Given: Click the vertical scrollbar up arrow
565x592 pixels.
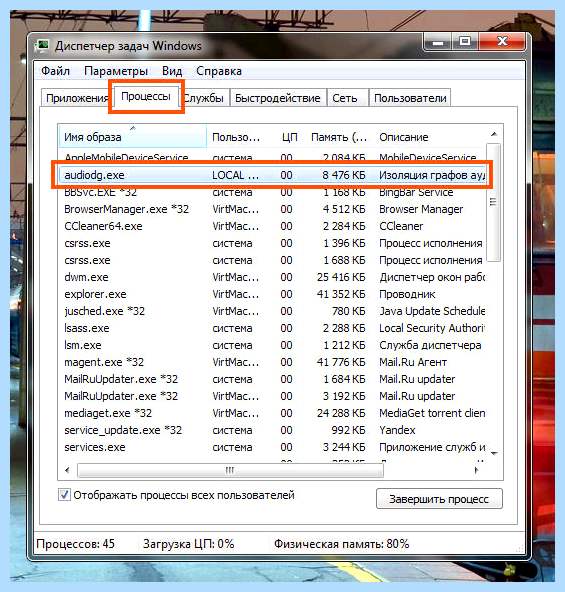Looking at the screenshot, I should 494,134.
